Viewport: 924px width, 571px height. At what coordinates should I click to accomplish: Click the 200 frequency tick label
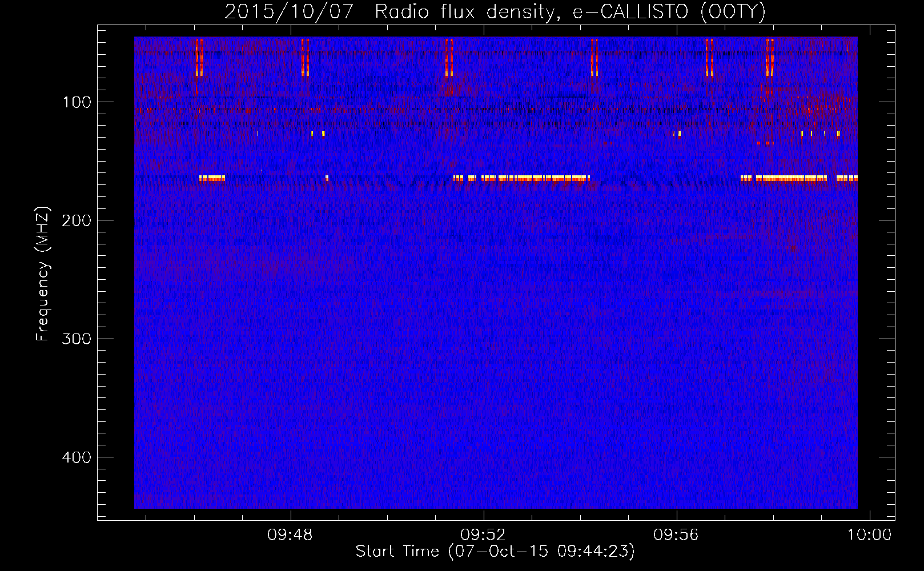[x=77, y=220]
